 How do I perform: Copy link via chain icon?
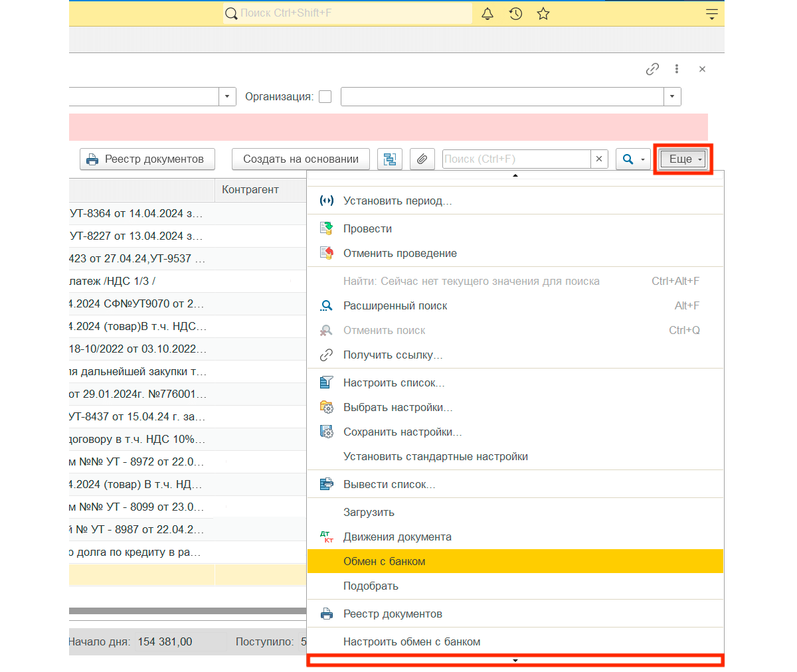pyautogui.click(x=652, y=69)
